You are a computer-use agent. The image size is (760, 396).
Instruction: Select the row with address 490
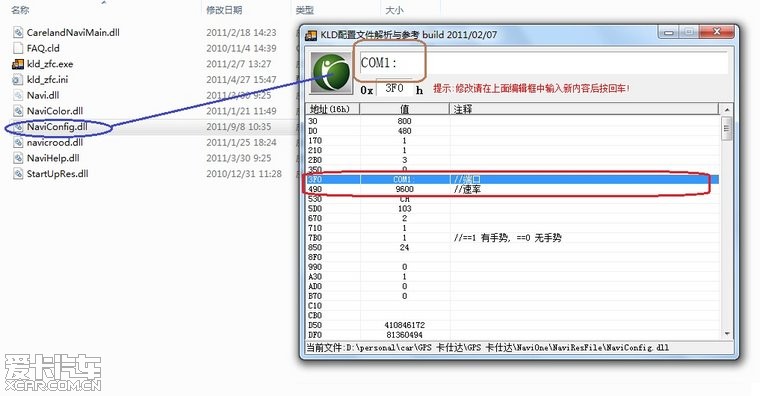[x=512, y=190]
